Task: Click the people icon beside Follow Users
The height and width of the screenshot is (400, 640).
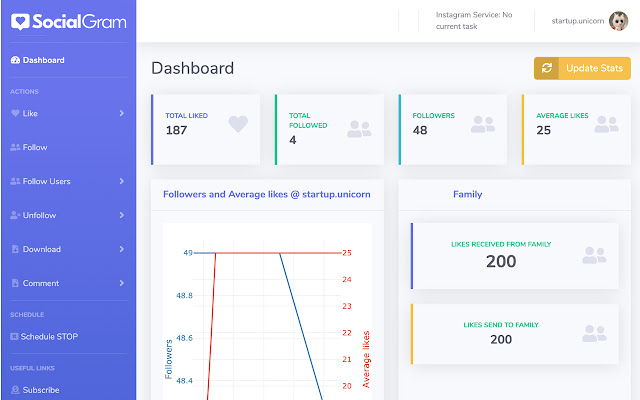Action: pos(15,181)
